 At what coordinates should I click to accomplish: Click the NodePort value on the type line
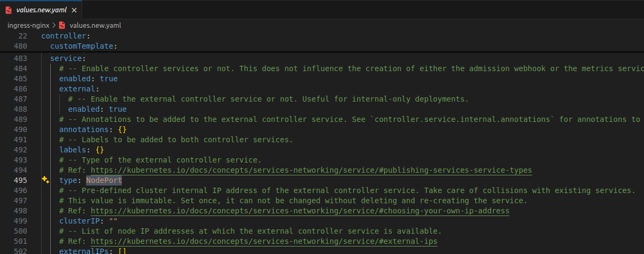point(104,180)
